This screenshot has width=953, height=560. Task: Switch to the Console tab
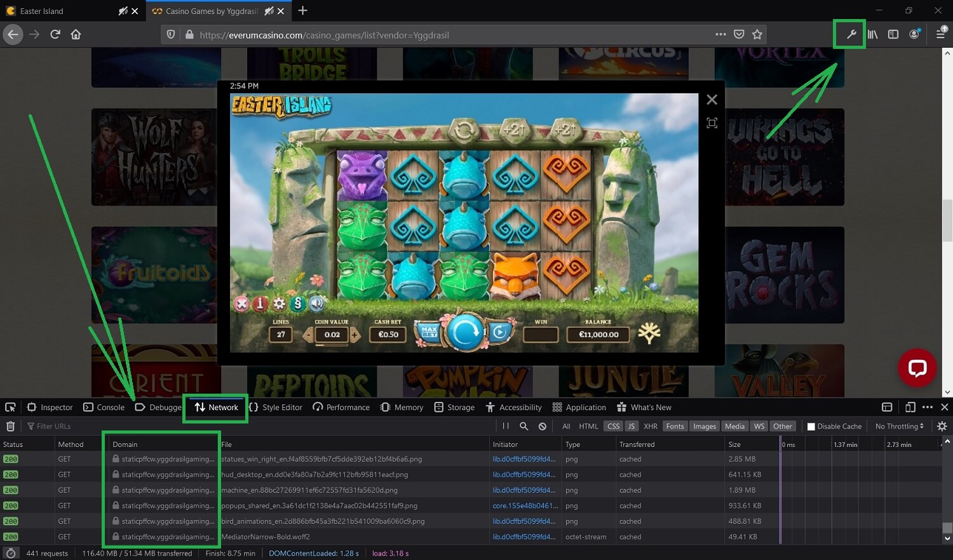click(104, 407)
